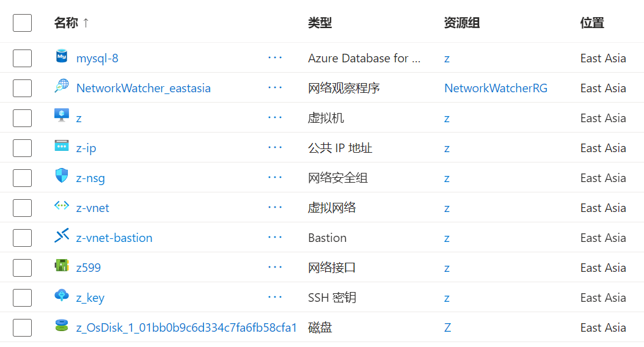Image resolution: width=644 pixels, height=347 pixels.
Task: Click the z-vnet-bastion Bastion icon
Action: click(62, 236)
